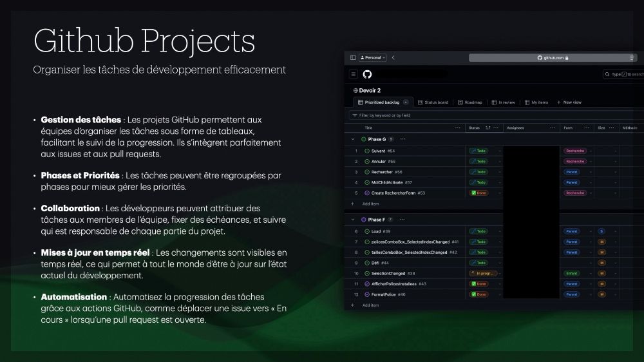Click Add item under Phase G
This screenshot has height=362, width=644.
click(x=370, y=204)
